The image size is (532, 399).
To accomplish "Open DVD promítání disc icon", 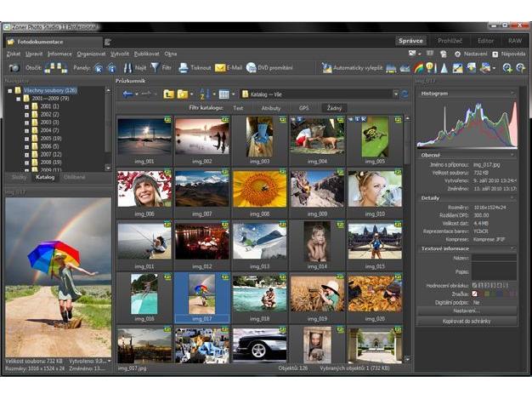I will pos(251,68).
